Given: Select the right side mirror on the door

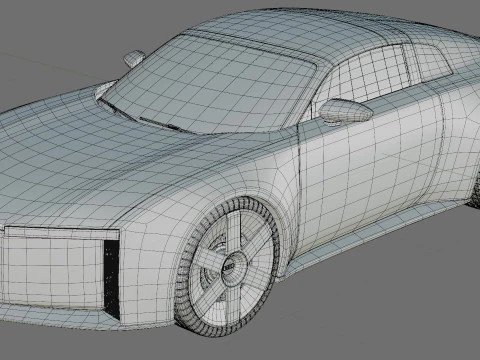Looking at the screenshot, I should tap(345, 111).
